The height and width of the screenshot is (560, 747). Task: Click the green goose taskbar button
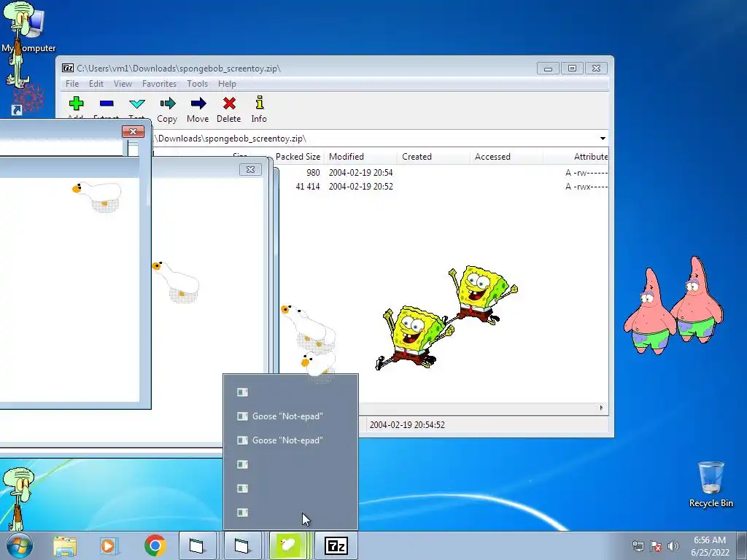[x=289, y=545]
